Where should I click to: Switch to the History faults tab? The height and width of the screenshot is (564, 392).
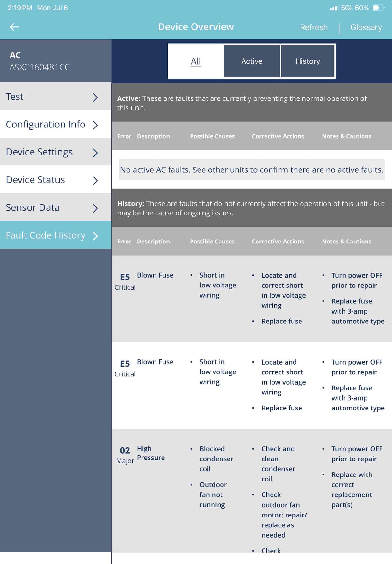308,61
